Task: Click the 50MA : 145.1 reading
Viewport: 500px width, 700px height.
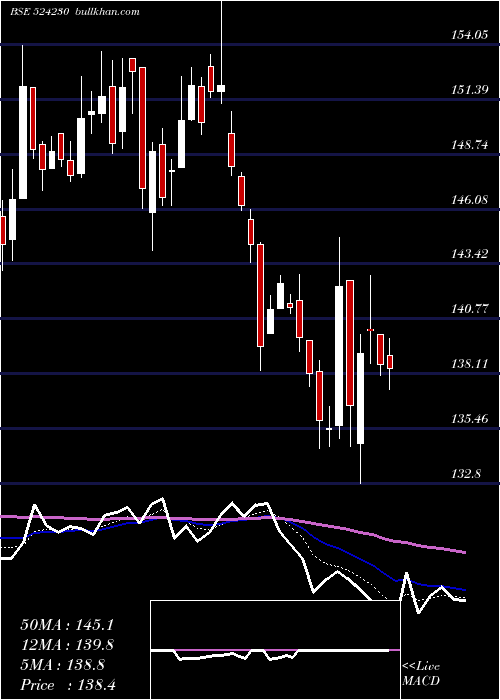Action: pyautogui.click(x=67, y=625)
